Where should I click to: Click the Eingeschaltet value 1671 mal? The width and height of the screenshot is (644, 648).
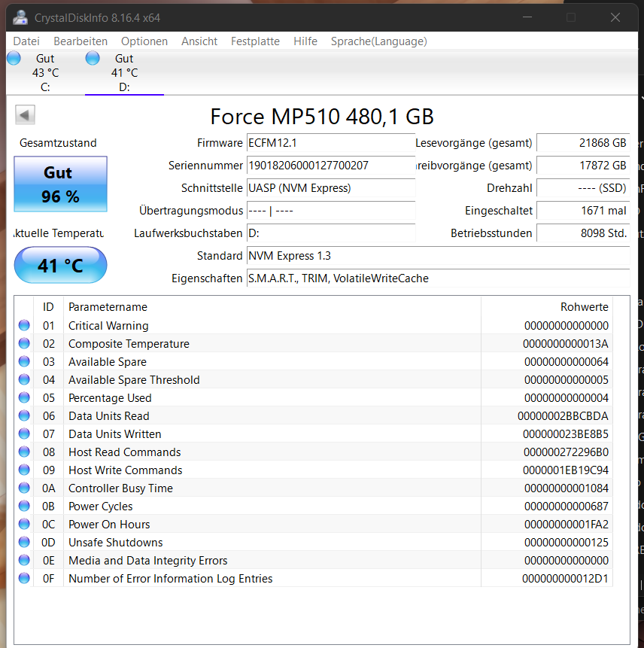tap(583, 211)
